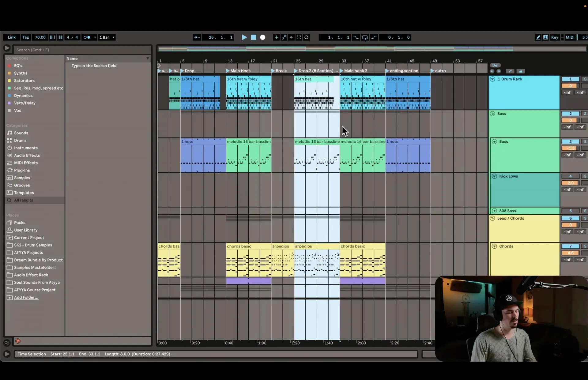This screenshot has width=588, height=380.
Task: Click the Synths collection yellow swatch
Action: pyautogui.click(x=9, y=73)
